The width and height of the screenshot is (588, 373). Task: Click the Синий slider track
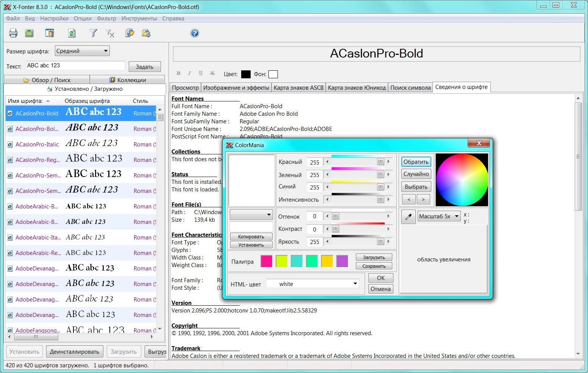(x=358, y=187)
